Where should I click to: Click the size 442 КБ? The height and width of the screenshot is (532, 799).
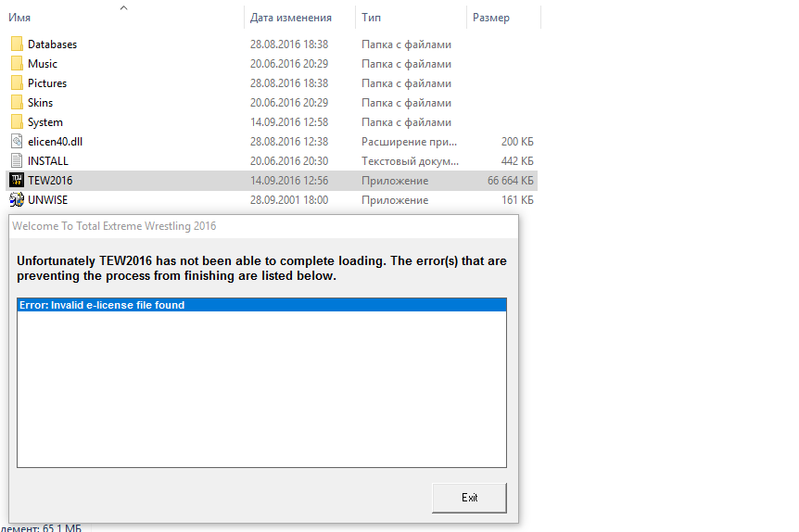pyautogui.click(x=517, y=161)
